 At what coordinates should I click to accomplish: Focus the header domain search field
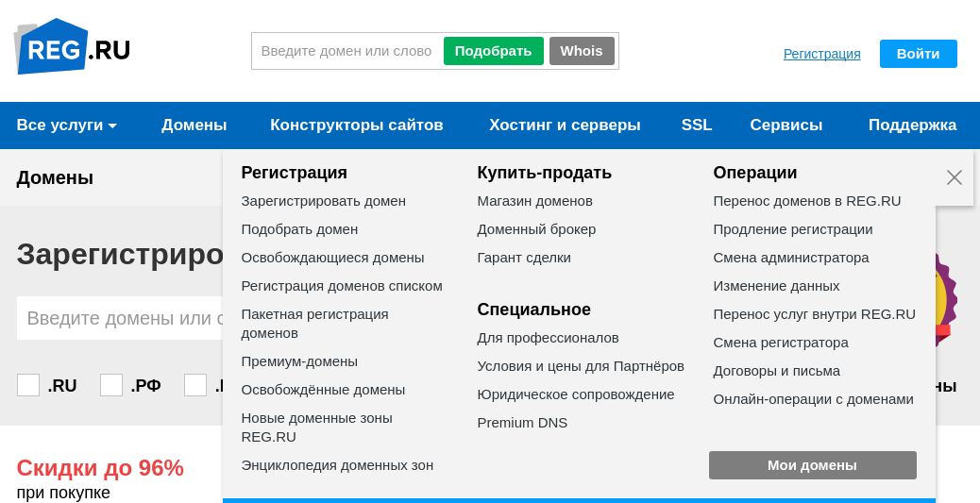[346, 51]
